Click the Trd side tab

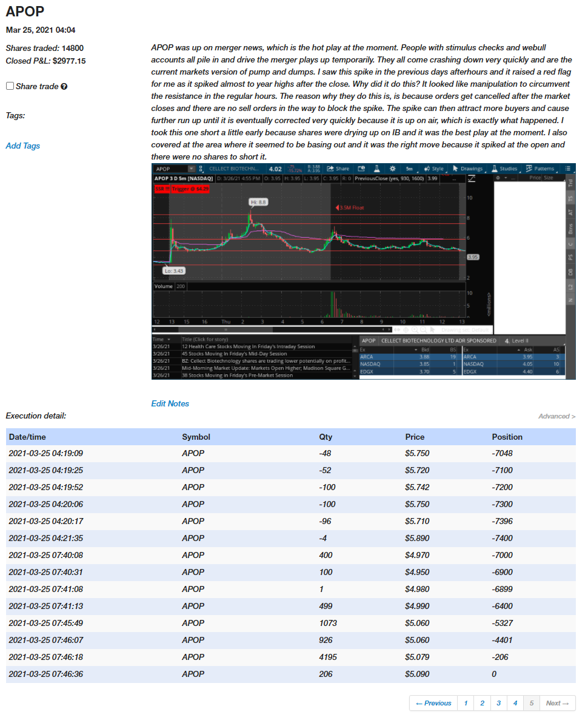coord(570,183)
